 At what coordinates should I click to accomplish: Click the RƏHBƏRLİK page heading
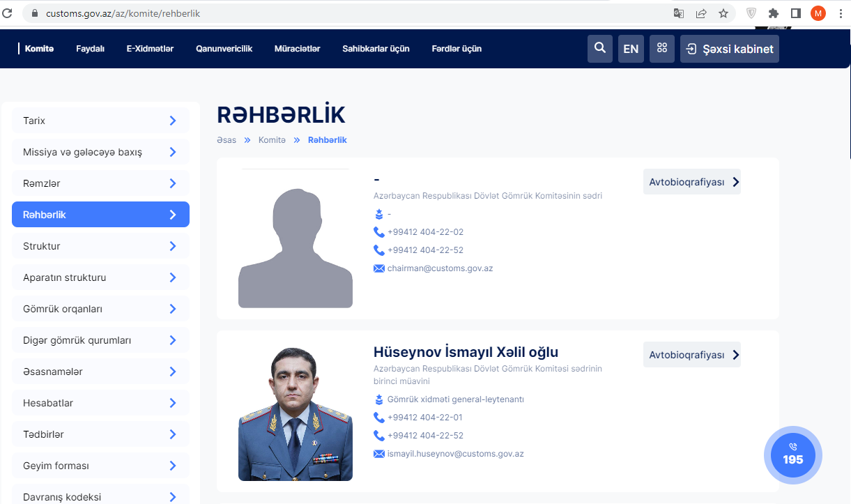tap(281, 115)
